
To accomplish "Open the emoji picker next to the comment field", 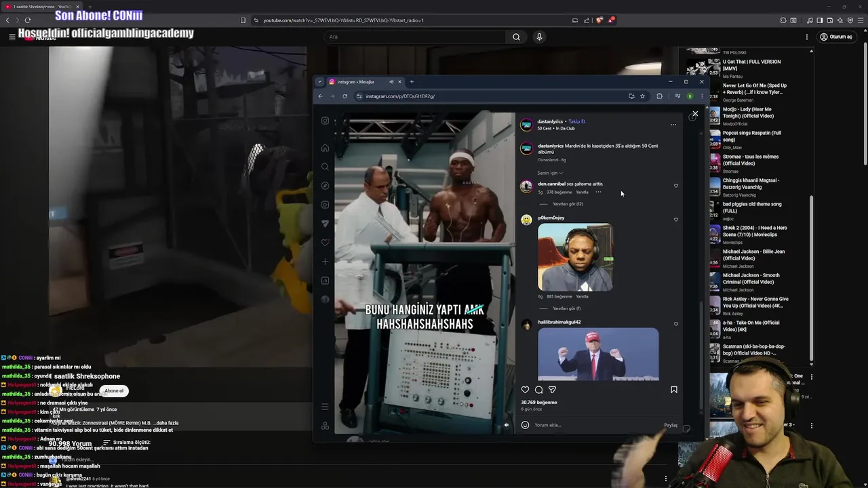I will click(525, 425).
